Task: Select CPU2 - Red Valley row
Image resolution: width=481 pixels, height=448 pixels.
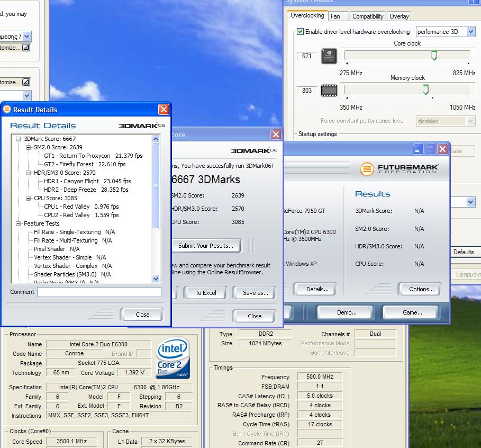Action: pyautogui.click(x=81, y=215)
